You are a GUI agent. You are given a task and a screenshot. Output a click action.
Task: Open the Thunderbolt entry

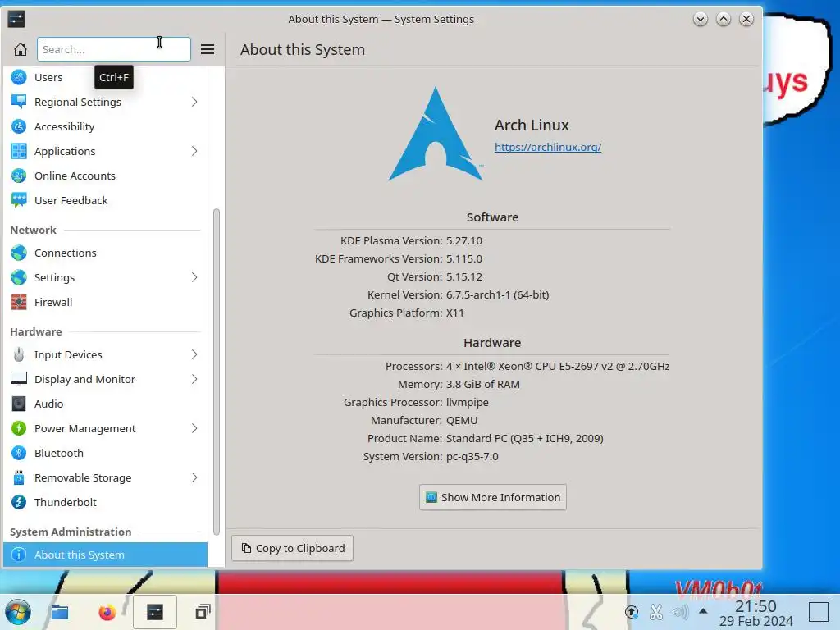point(105,503)
